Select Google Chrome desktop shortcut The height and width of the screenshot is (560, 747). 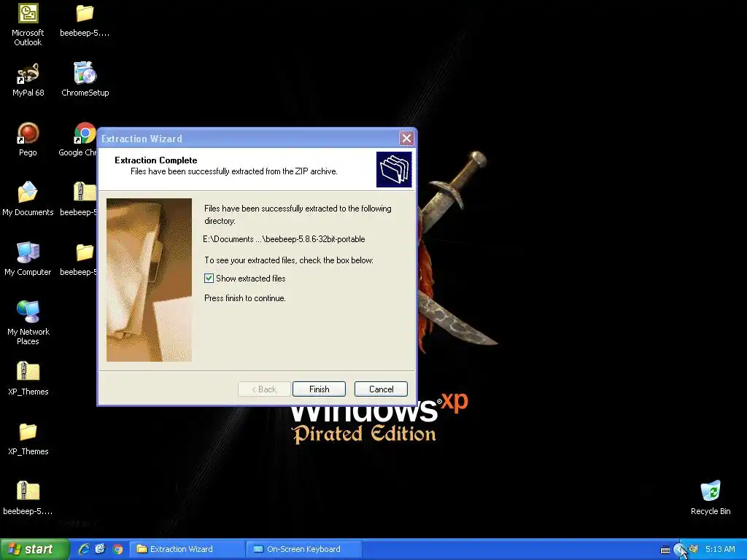pos(79,140)
